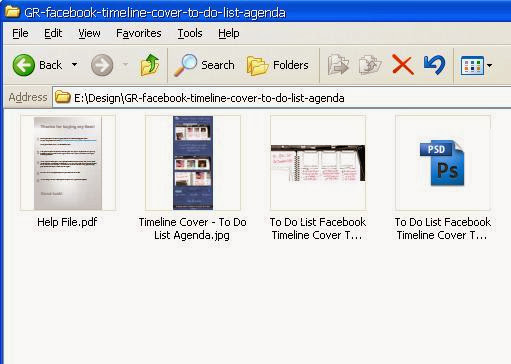Click the green Back arrow icon

pyautogui.click(x=23, y=65)
